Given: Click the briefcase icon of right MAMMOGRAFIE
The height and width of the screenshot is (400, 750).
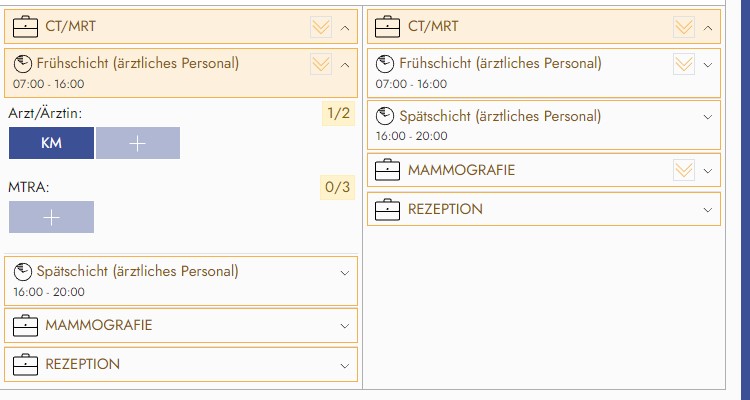Looking at the screenshot, I should pos(388,170).
